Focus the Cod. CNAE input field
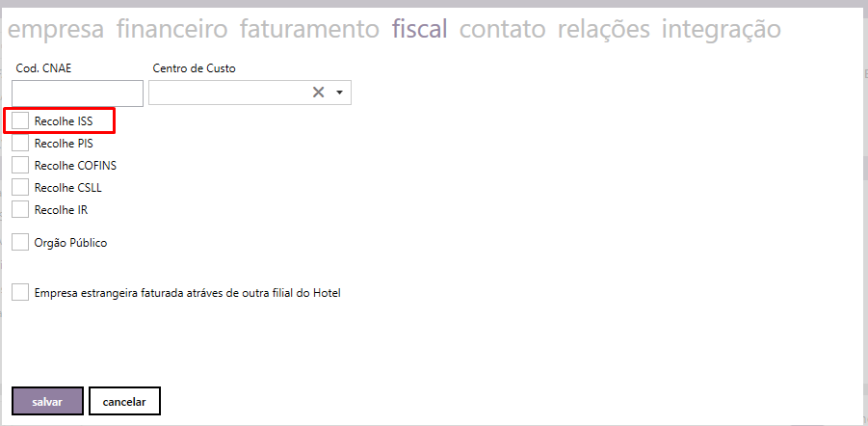This screenshot has width=868, height=426. coord(77,93)
